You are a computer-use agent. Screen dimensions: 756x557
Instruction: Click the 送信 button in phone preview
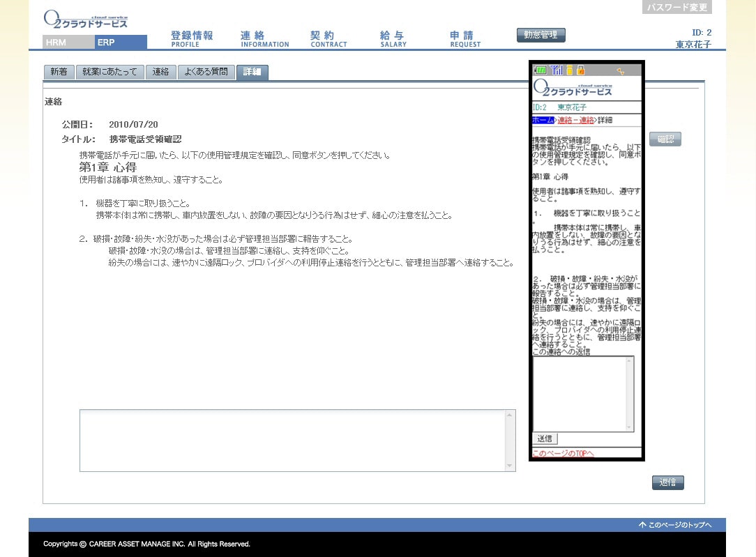pyautogui.click(x=545, y=438)
